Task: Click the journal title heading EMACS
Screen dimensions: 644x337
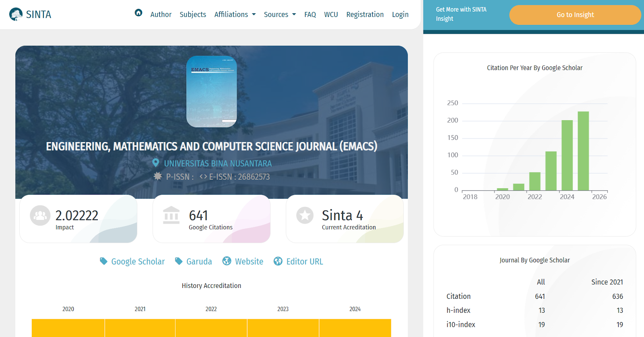Action: click(x=212, y=146)
